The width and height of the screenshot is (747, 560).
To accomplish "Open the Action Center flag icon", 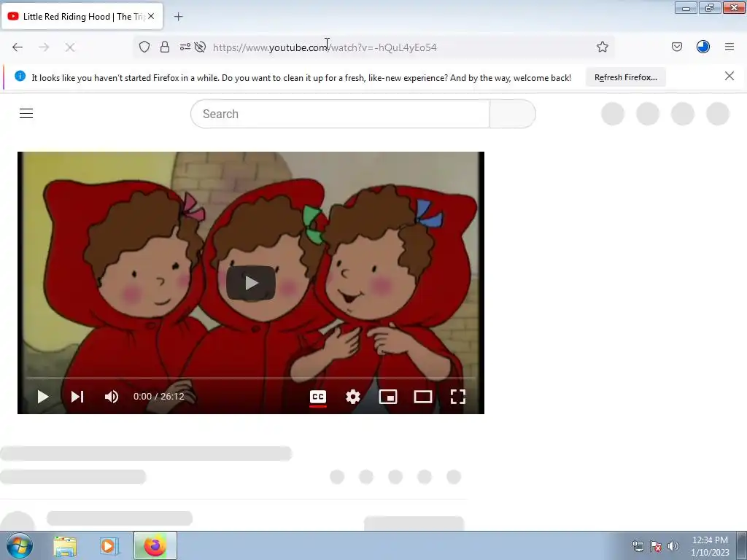I will pyautogui.click(x=656, y=546).
